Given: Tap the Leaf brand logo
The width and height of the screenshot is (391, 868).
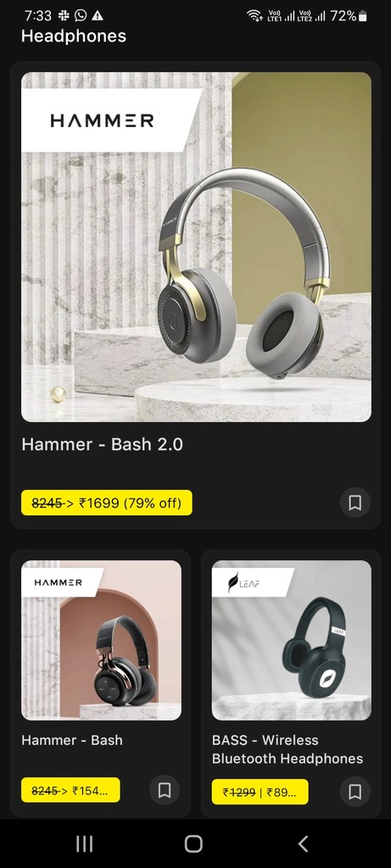Looking at the screenshot, I should pos(244,583).
